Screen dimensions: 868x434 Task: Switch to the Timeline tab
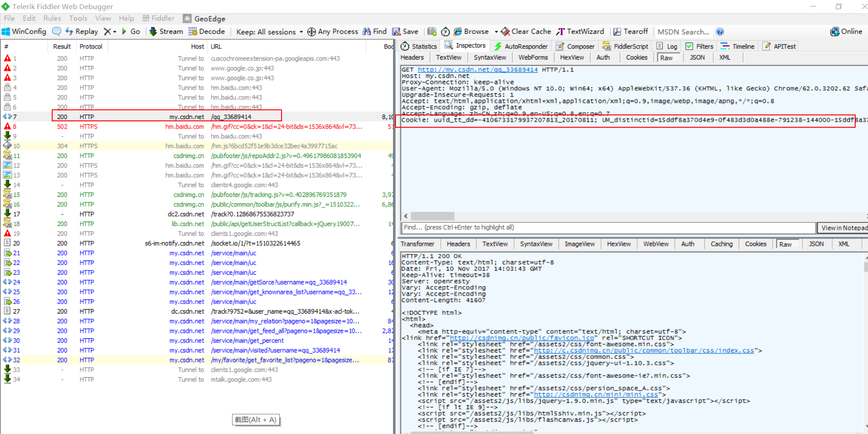(x=737, y=46)
